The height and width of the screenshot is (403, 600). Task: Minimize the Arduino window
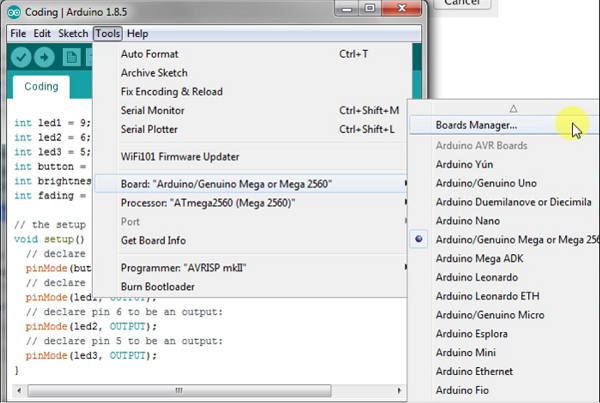[x=347, y=8]
